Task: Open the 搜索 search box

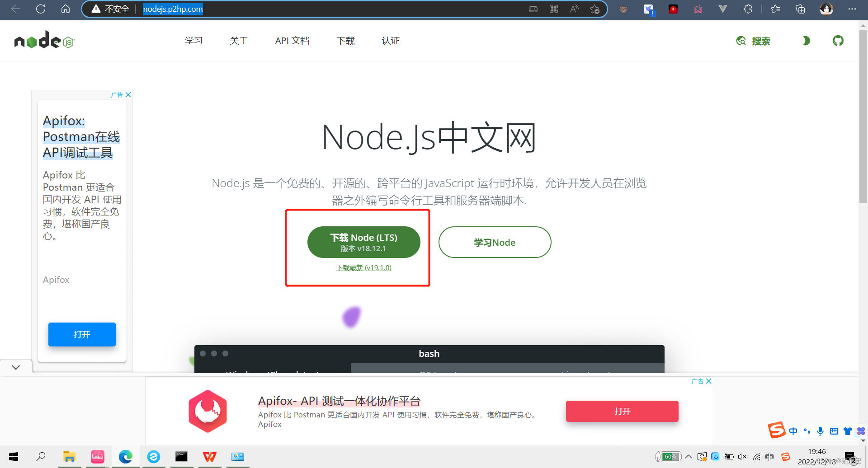Action: tap(753, 41)
